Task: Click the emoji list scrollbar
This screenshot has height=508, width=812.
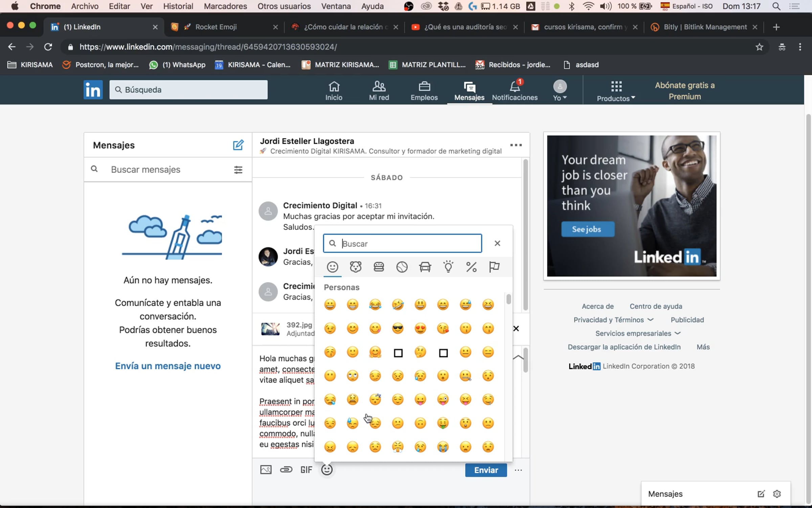Action: click(x=509, y=299)
